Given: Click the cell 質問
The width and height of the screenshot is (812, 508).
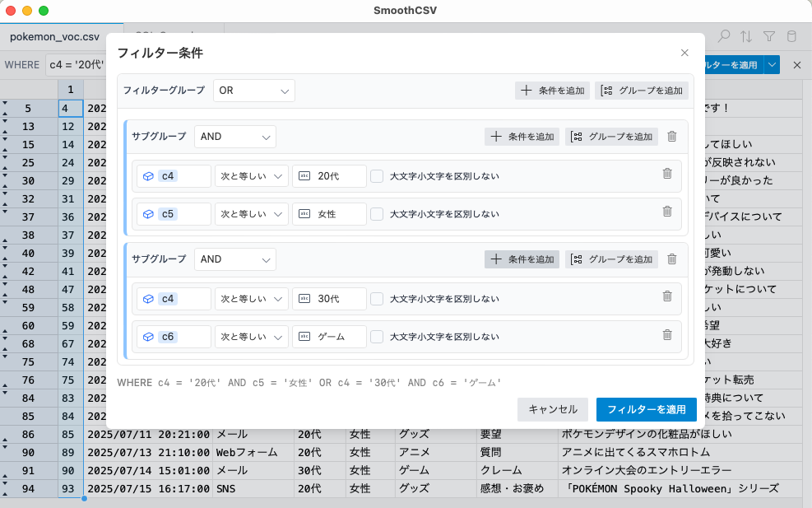Looking at the screenshot, I should [x=517, y=453].
